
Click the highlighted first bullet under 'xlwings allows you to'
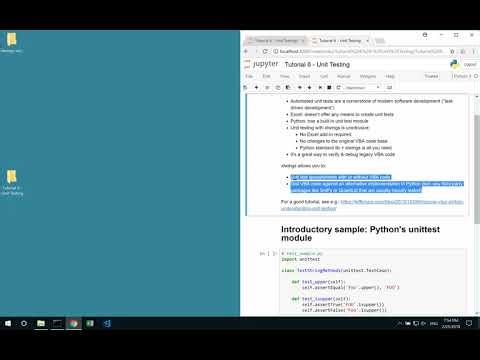point(340,177)
